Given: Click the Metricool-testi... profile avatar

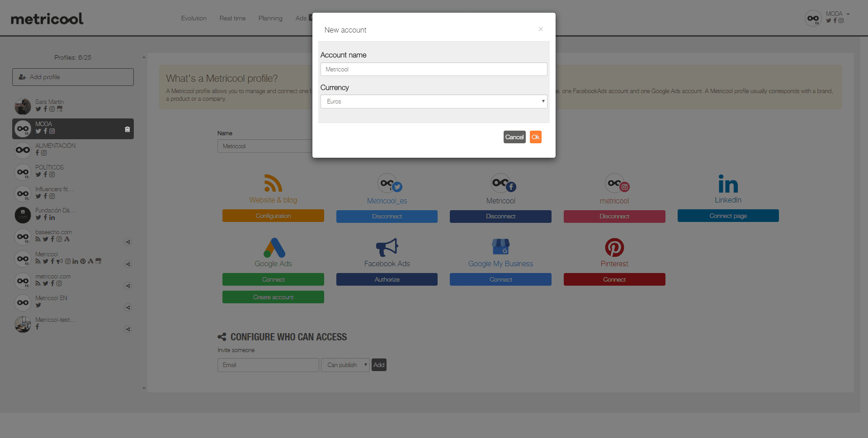Looking at the screenshot, I should click(x=23, y=324).
